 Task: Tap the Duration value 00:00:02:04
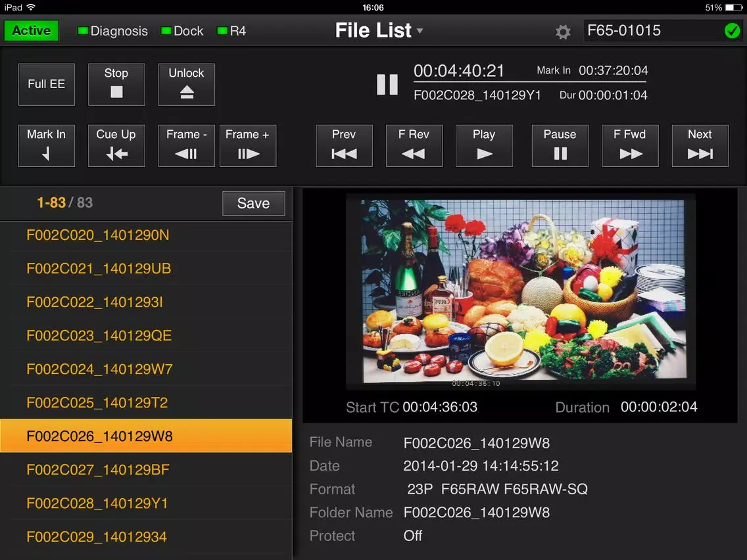click(x=659, y=407)
